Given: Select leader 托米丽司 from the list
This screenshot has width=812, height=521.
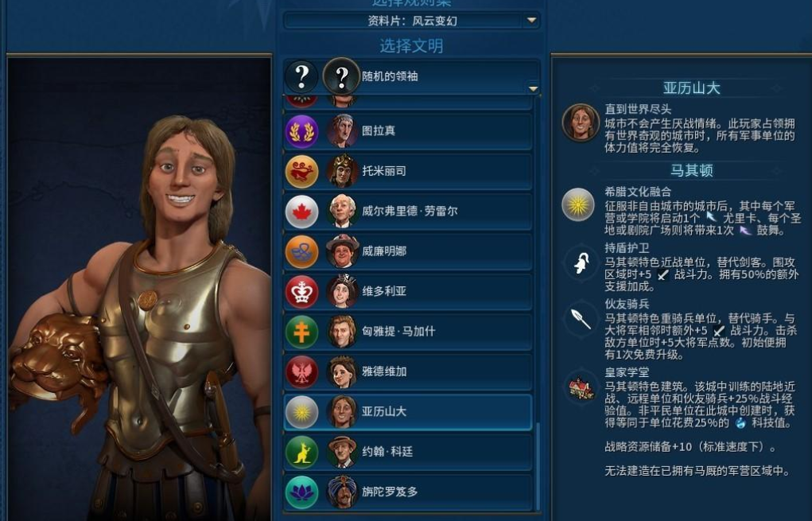Looking at the screenshot, I should pyautogui.click(x=408, y=171).
